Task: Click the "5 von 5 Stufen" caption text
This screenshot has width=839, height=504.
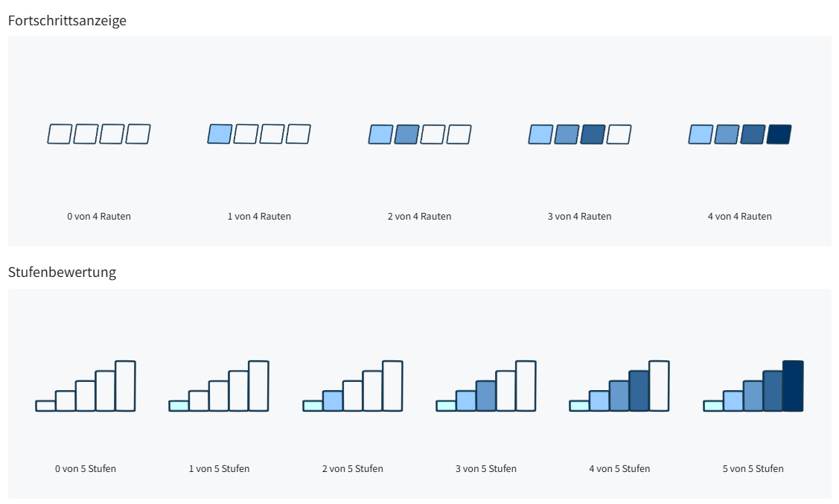Action: pyautogui.click(x=753, y=469)
